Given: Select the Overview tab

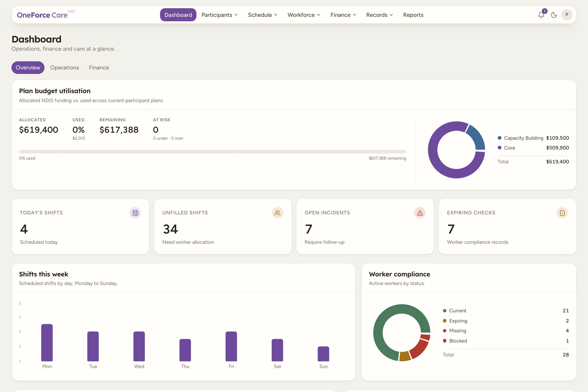Looking at the screenshot, I should [x=28, y=68].
